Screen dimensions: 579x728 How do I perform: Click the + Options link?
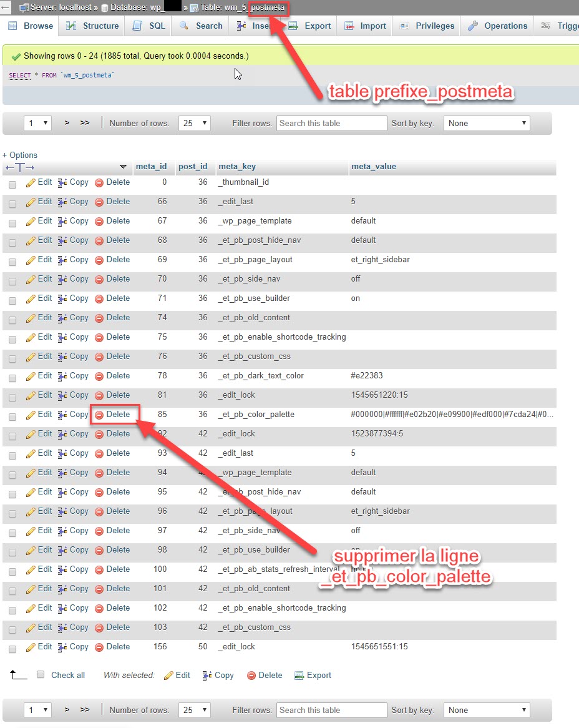click(20, 155)
